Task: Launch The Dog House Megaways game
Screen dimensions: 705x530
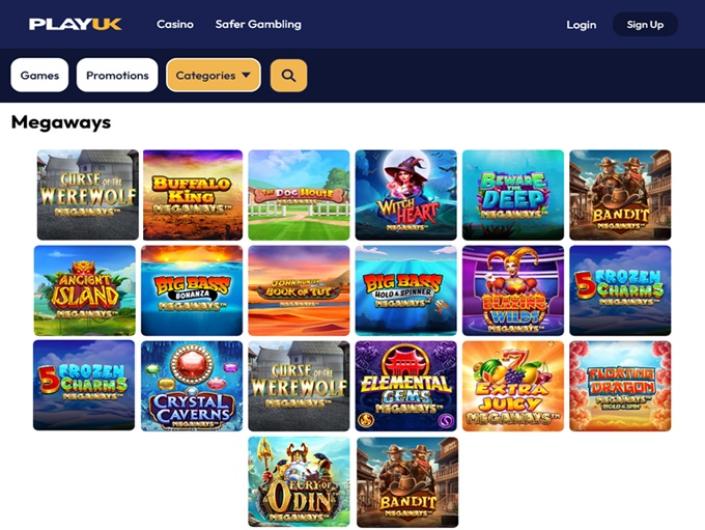Action: point(299,195)
